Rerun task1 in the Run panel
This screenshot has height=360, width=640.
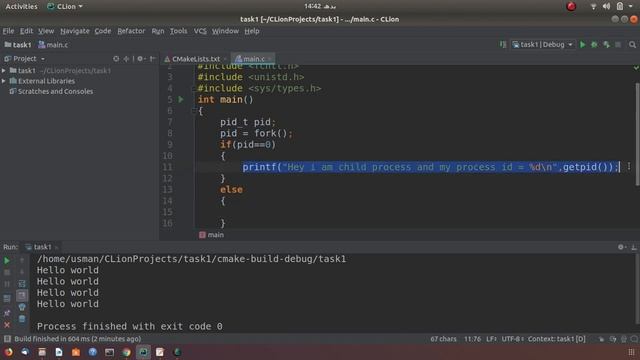point(7,260)
